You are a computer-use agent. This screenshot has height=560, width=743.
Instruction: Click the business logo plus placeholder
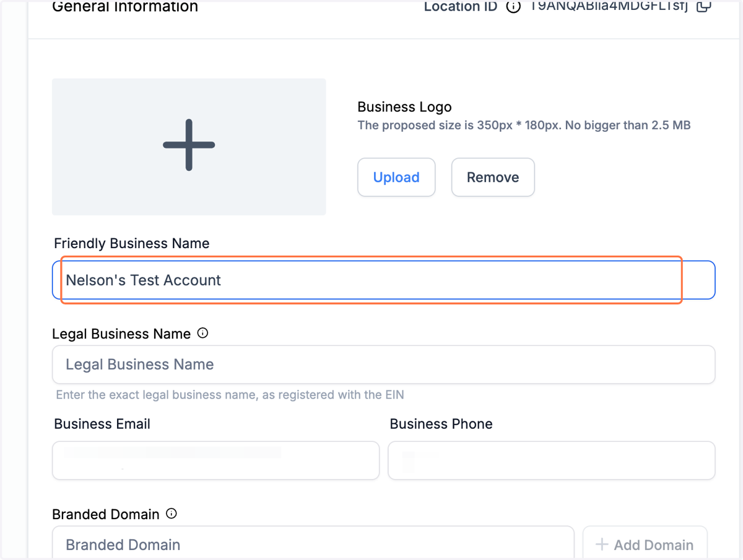(189, 147)
